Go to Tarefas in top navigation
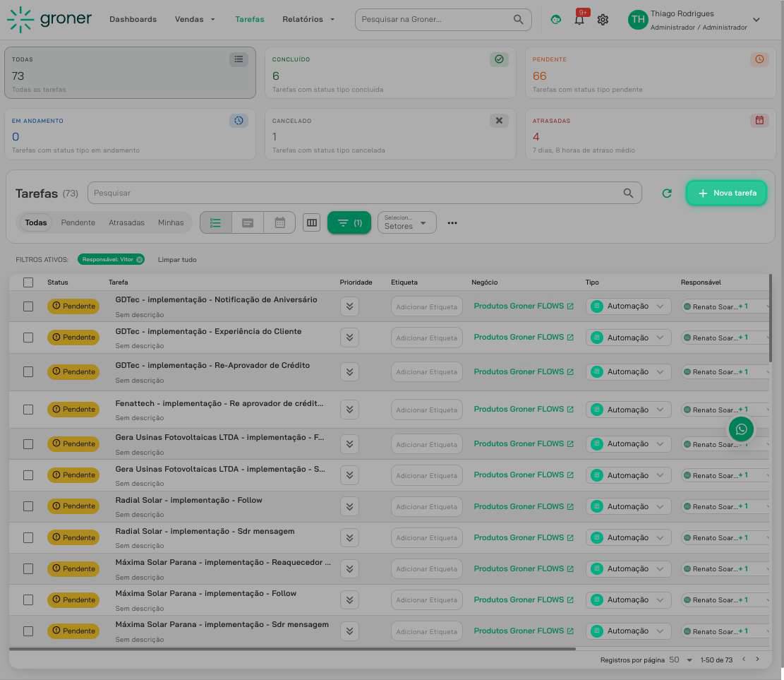784x680 pixels. click(250, 19)
